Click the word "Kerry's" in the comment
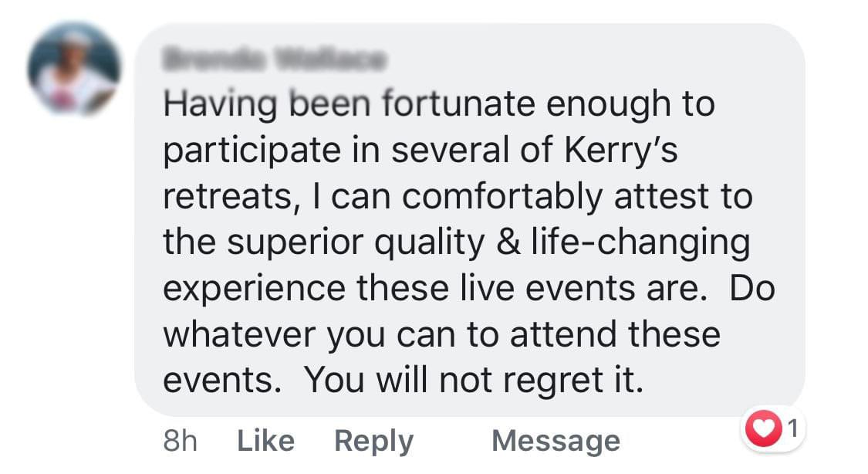 tap(621, 151)
